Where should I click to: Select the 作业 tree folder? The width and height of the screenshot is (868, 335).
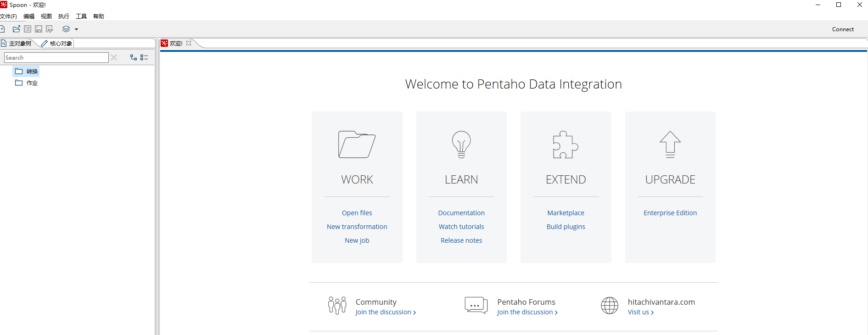point(26,83)
